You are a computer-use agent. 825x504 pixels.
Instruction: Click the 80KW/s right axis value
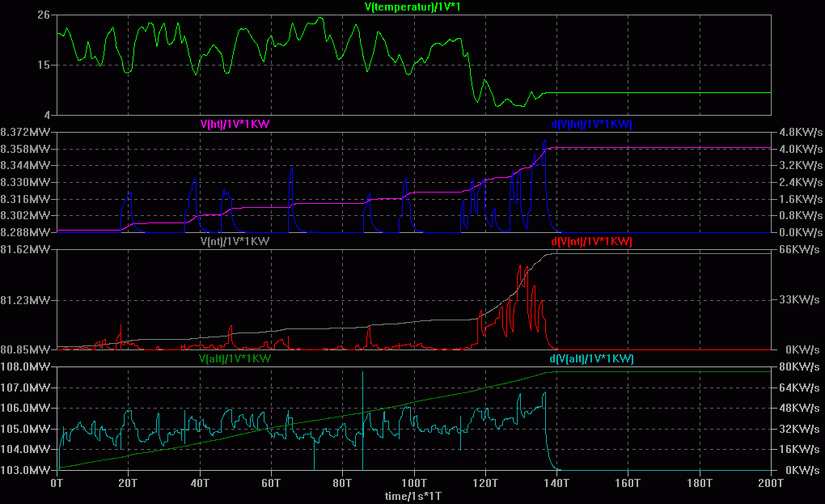click(x=799, y=366)
